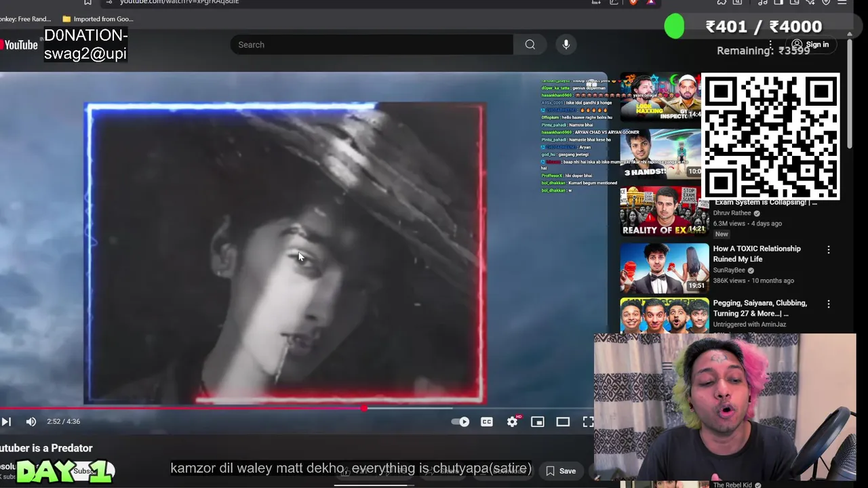The image size is (868, 488).
Task: Open the '3 HANDS!!' video thumbnail
Action: coord(662,154)
